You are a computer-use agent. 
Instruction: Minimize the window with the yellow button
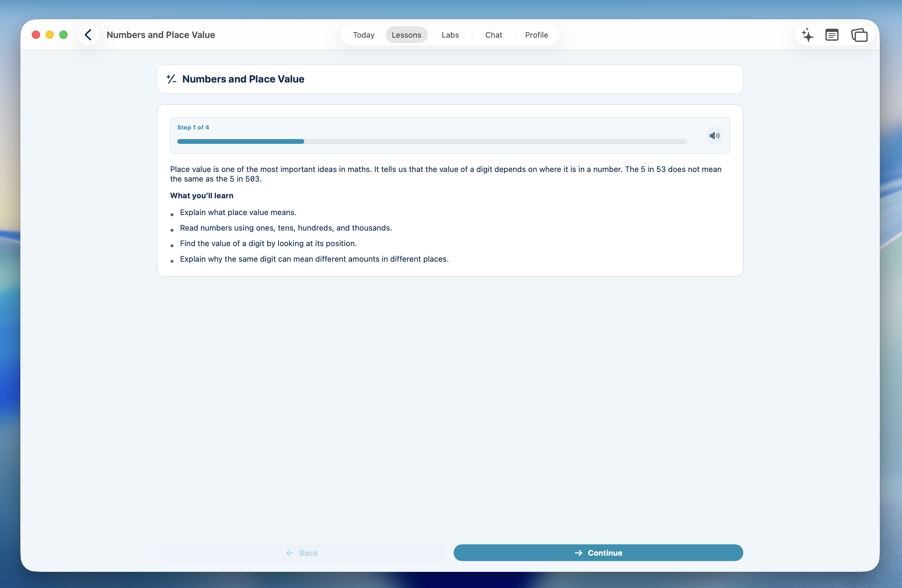[x=50, y=35]
